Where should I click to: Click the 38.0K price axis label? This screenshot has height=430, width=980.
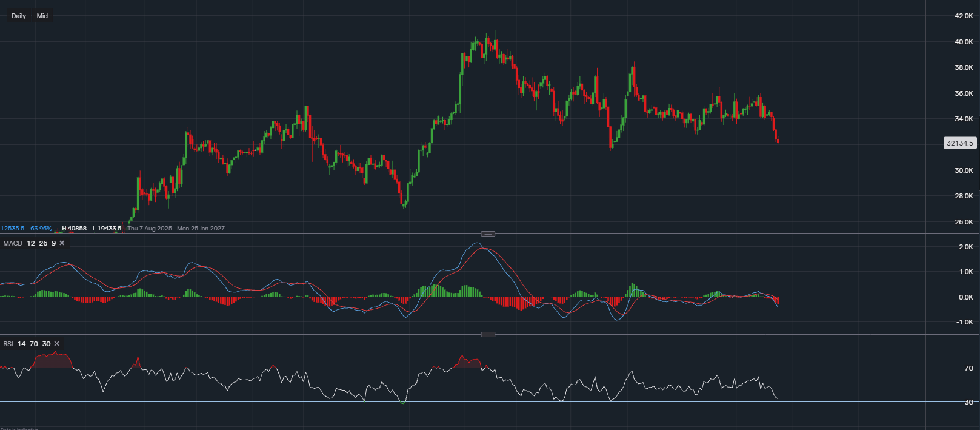(964, 67)
